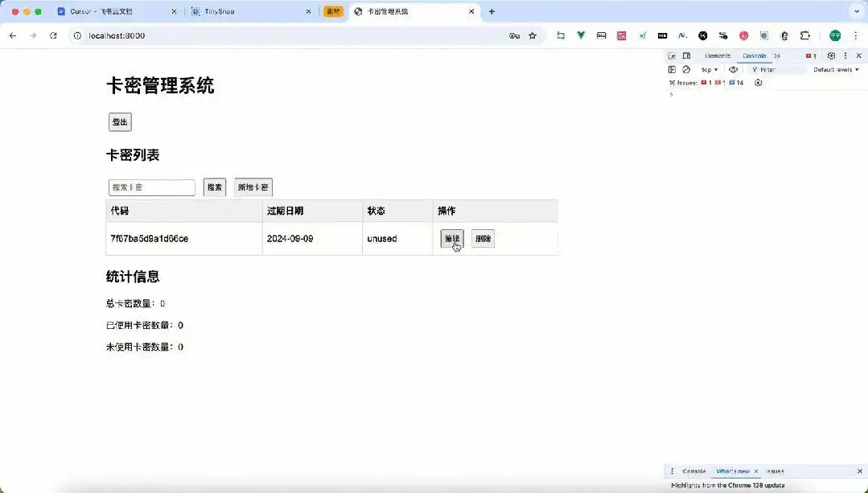This screenshot has height=493, width=868.
Task: Open the Default levels dropdown
Action: coord(835,70)
